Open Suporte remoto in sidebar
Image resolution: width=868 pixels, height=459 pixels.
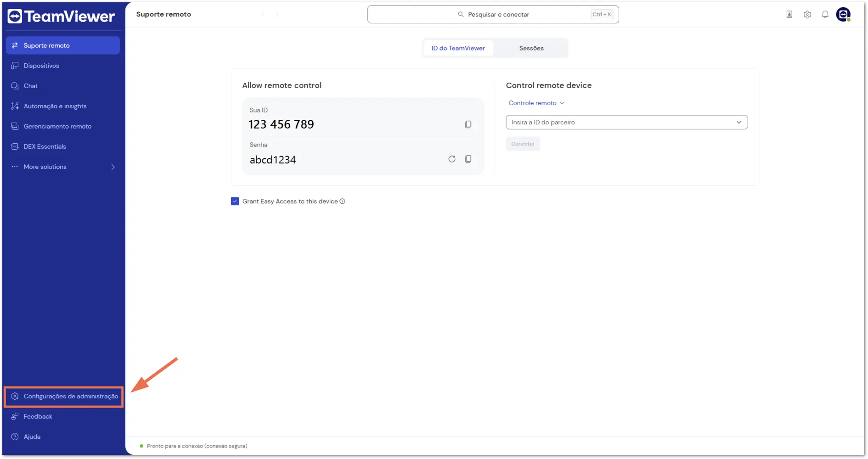point(63,45)
